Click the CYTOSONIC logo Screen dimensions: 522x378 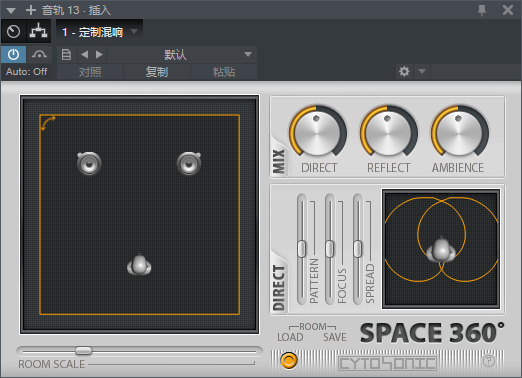click(387, 363)
